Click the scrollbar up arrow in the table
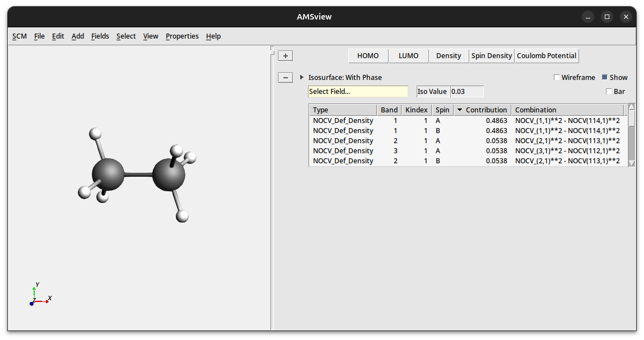 point(632,107)
